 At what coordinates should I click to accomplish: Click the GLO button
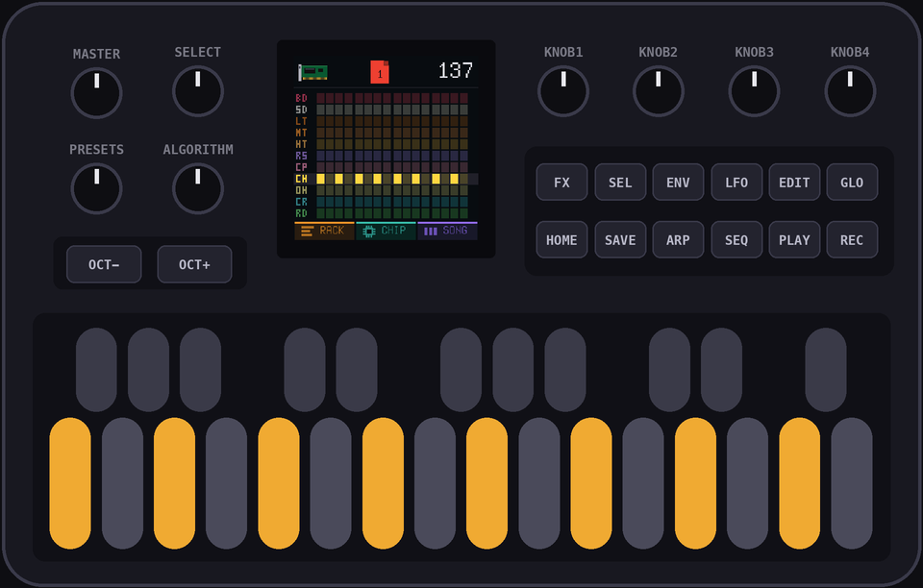click(852, 183)
